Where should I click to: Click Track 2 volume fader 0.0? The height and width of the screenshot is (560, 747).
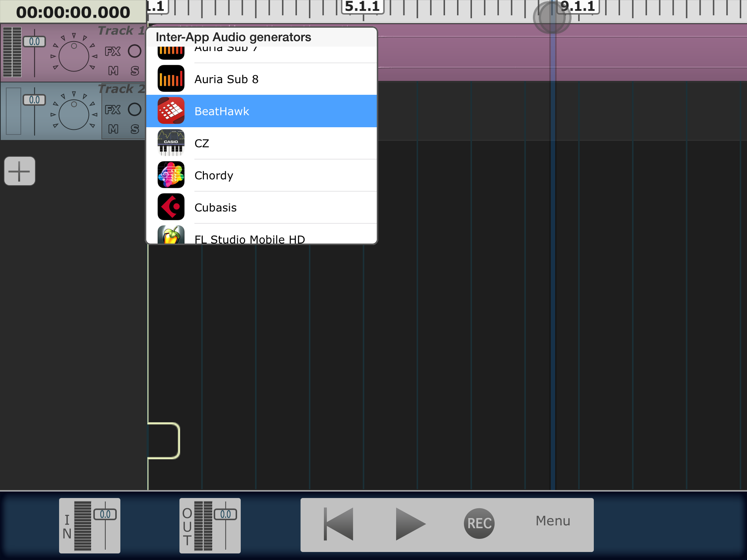[34, 100]
